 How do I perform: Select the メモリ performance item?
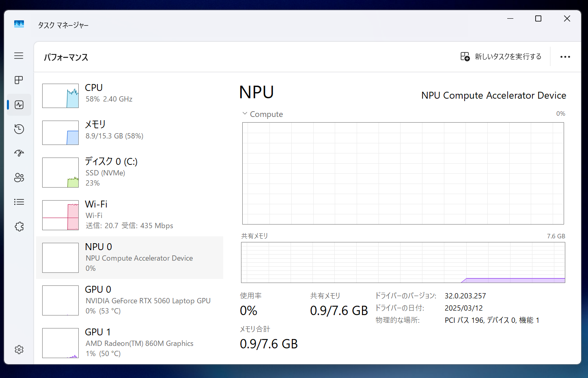(130, 132)
